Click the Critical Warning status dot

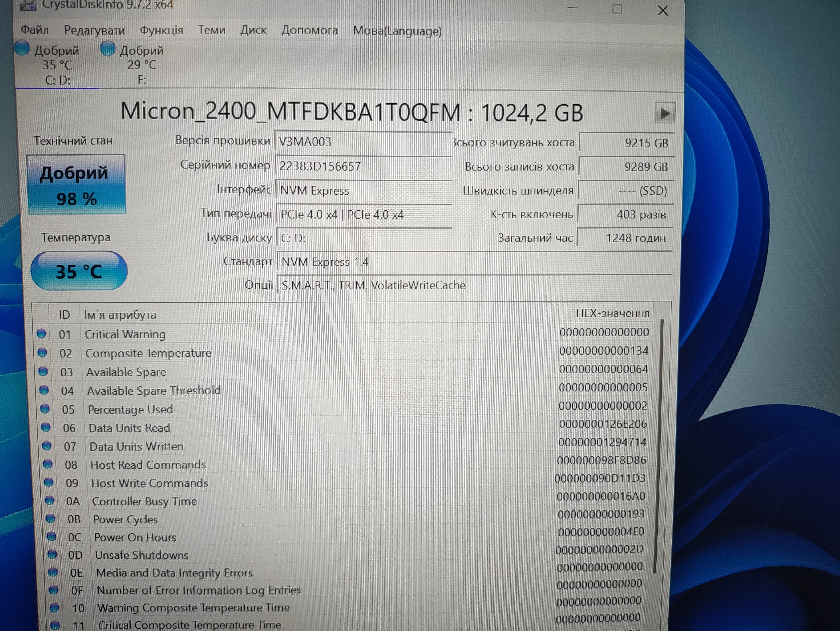pos(41,333)
